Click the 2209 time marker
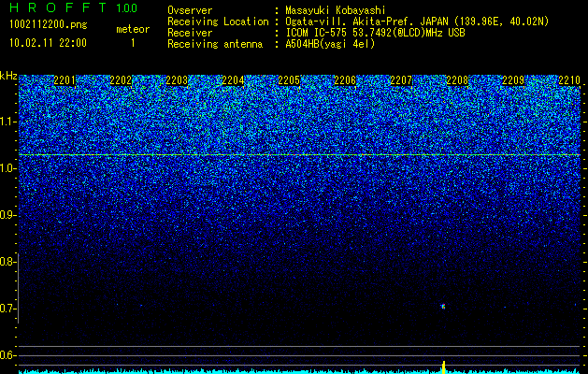This screenshot has width=588, height=374. 513,80
